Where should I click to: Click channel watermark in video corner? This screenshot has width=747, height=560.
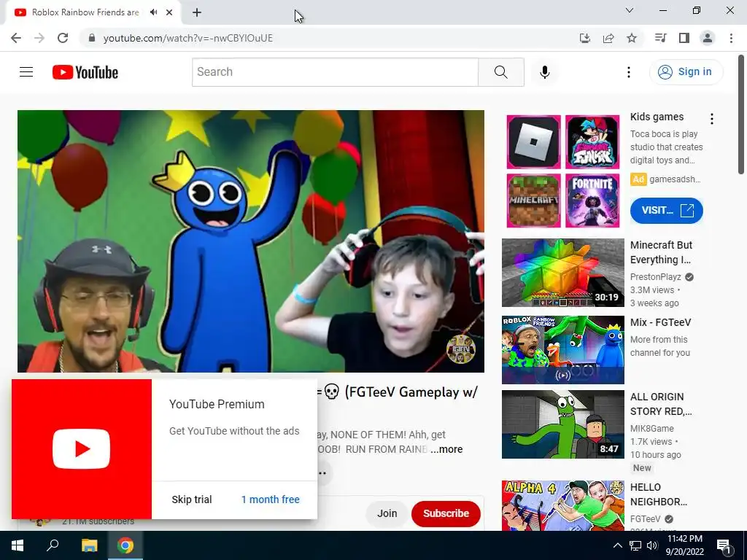[x=460, y=349]
